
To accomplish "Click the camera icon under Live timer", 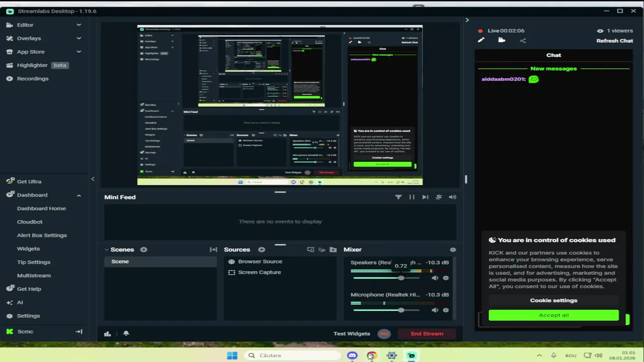I will click(502, 40).
